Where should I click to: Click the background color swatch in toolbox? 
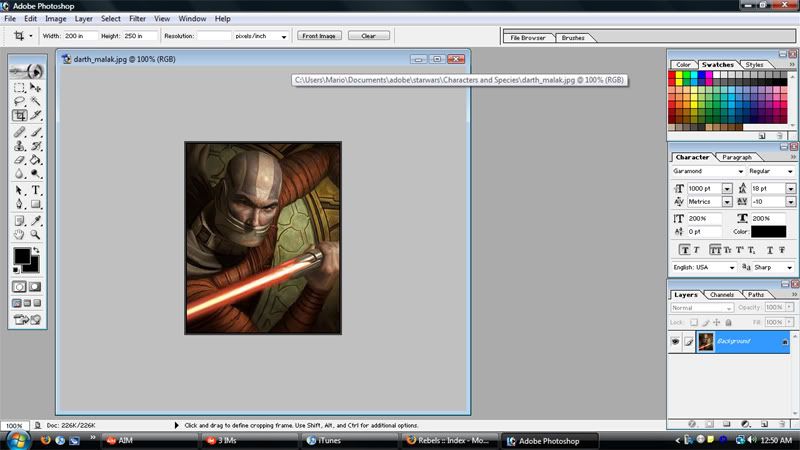point(33,267)
